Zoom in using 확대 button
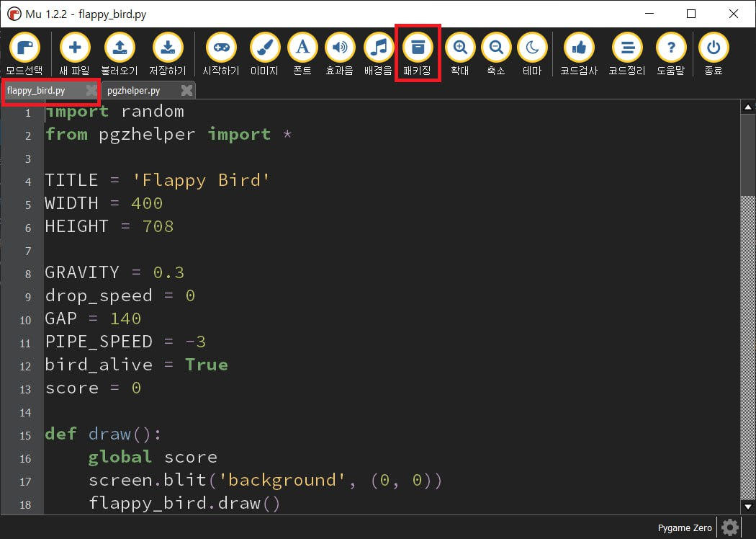 pyautogui.click(x=459, y=48)
